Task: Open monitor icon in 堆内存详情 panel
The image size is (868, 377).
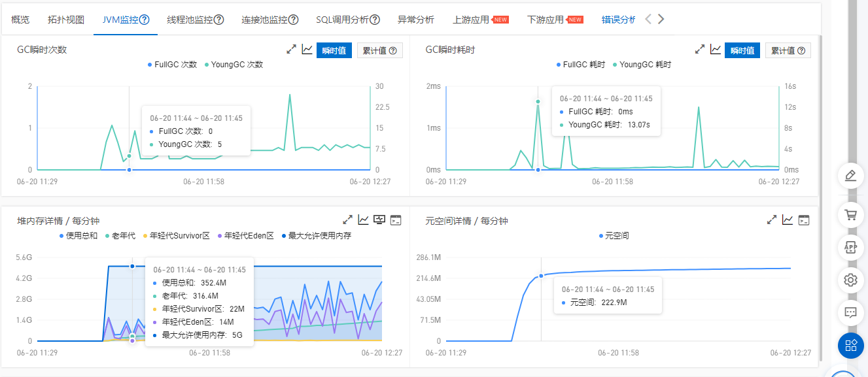Action: (x=379, y=220)
